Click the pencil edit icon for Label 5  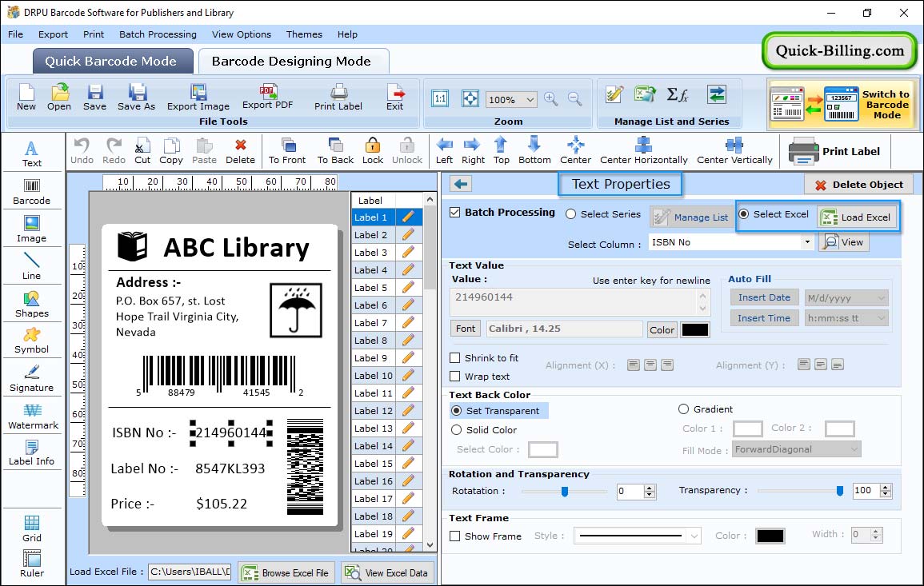408,288
